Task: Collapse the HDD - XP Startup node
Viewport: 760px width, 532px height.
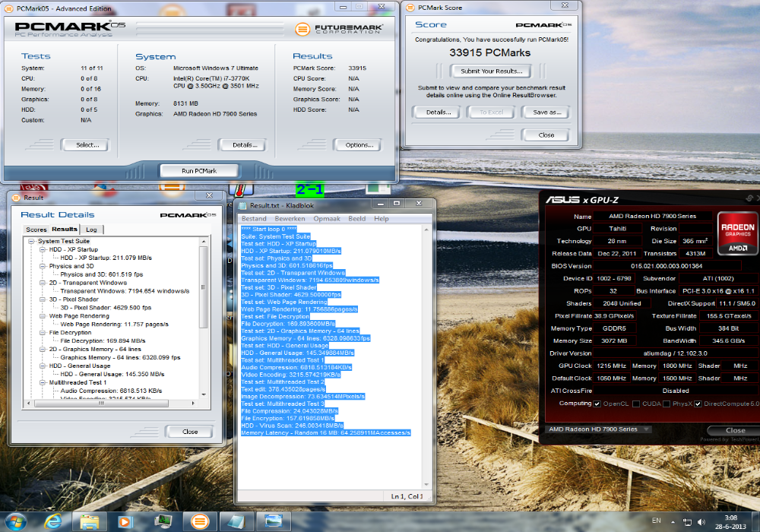Action: point(42,249)
